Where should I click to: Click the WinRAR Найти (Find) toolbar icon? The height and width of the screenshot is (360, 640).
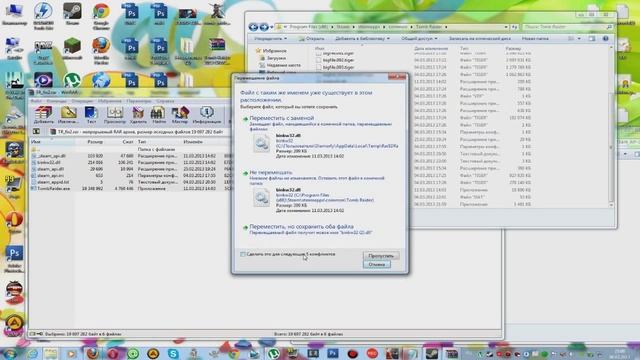coord(158,115)
